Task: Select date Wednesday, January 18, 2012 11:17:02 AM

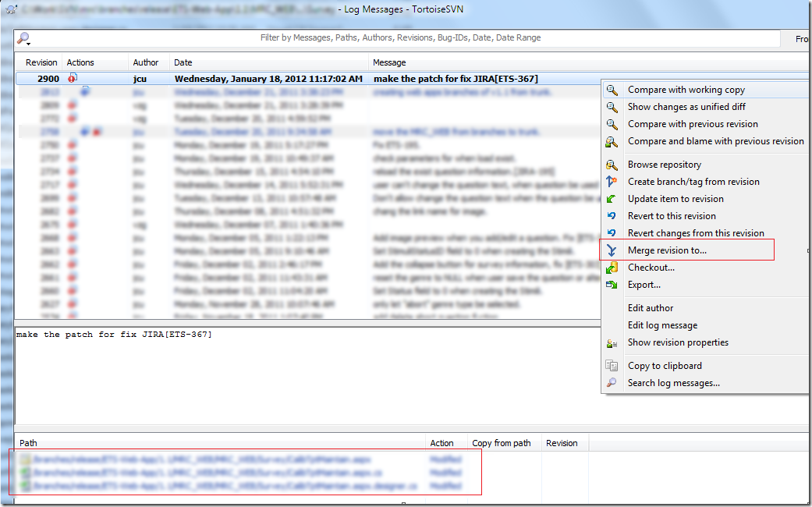Action: click(x=268, y=79)
